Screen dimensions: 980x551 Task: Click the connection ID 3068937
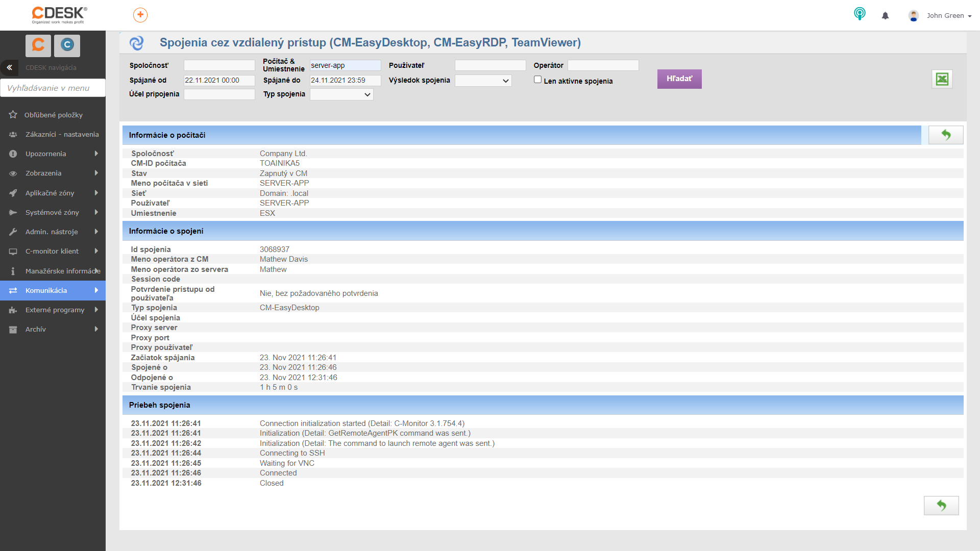(x=275, y=249)
